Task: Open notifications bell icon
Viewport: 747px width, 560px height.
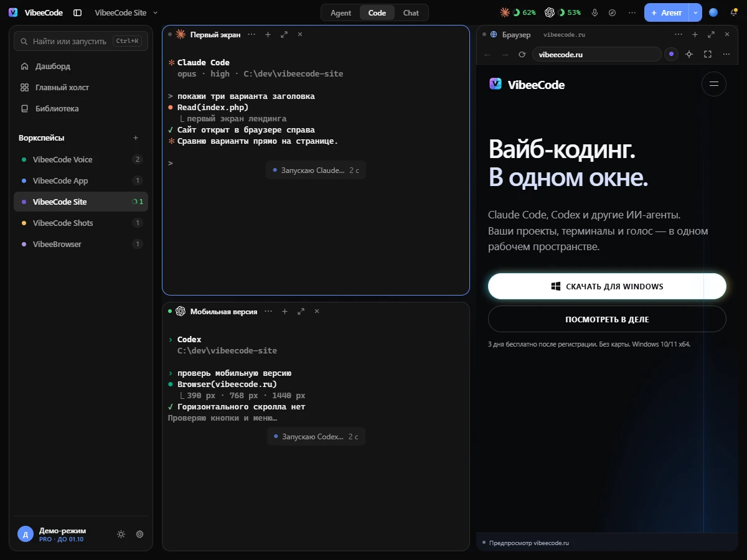Action: point(734,12)
